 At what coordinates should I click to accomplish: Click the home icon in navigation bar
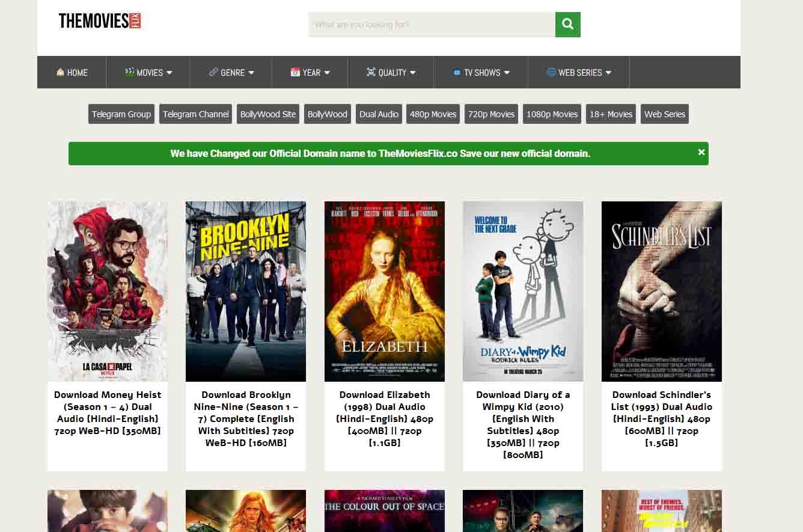60,72
